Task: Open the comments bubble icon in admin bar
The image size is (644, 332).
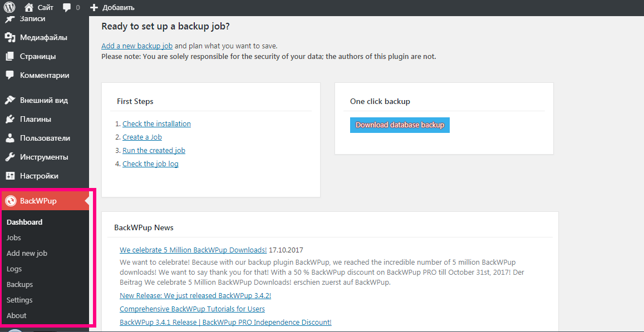Action: coord(67,8)
